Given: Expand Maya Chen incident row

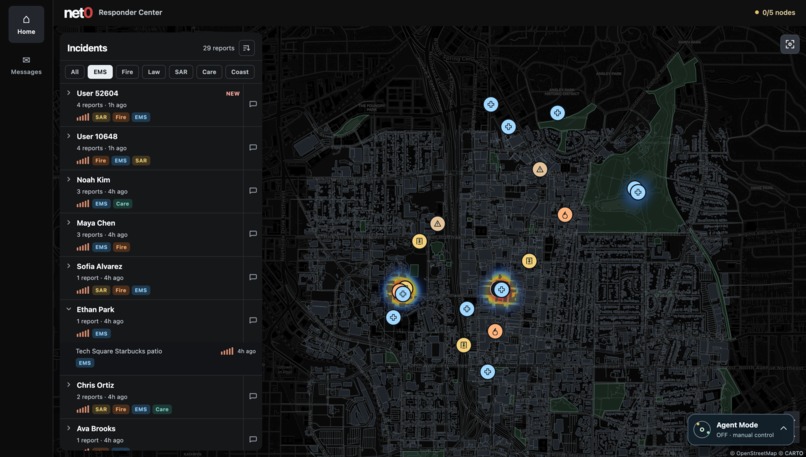Looking at the screenshot, I should click(68, 223).
